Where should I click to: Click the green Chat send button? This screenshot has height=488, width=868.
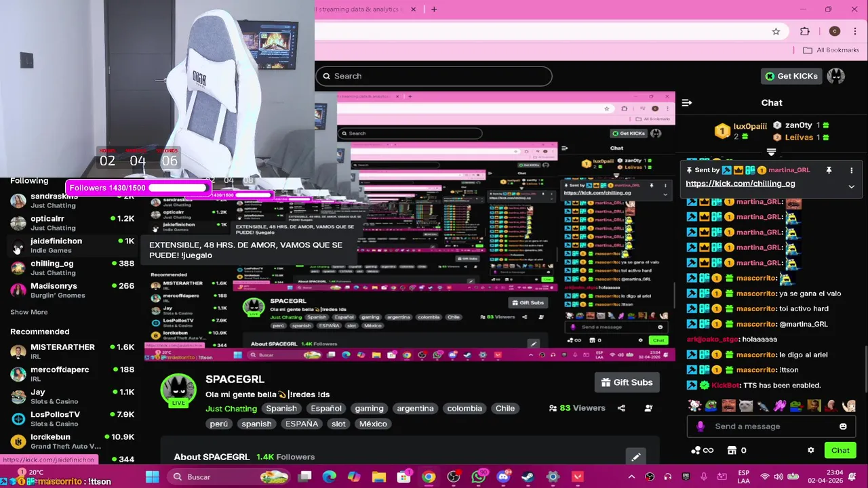point(840,450)
